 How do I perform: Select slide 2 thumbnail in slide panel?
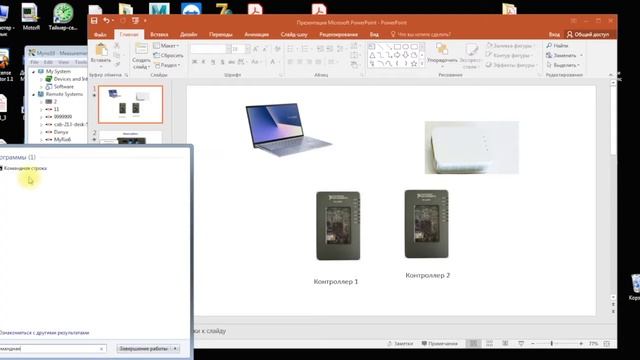(x=130, y=138)
